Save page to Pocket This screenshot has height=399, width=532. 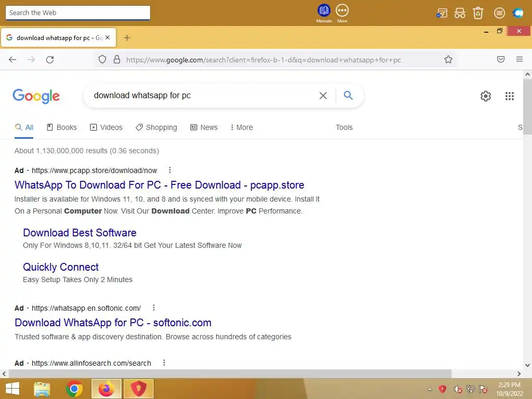[x=501, y=59]
